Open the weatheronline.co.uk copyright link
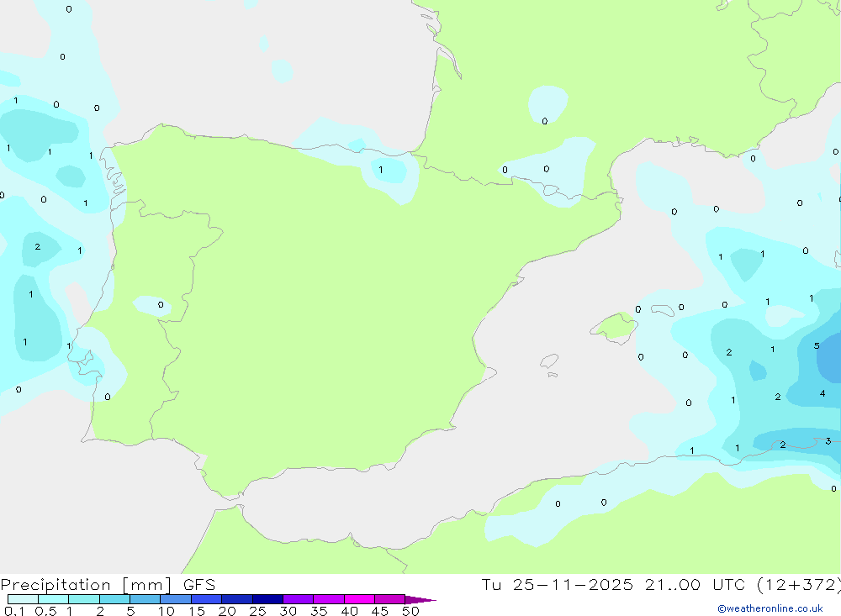841x616 pixels. click(x=770, y=608)
